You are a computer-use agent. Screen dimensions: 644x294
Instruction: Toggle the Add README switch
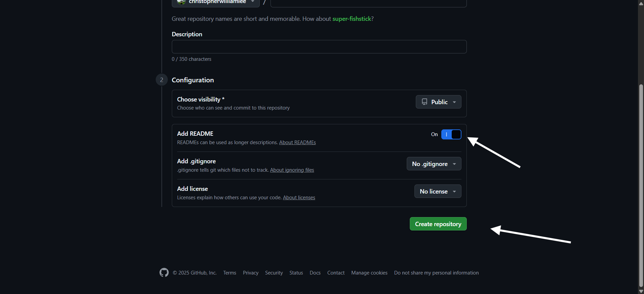click(x=451, y=134)
